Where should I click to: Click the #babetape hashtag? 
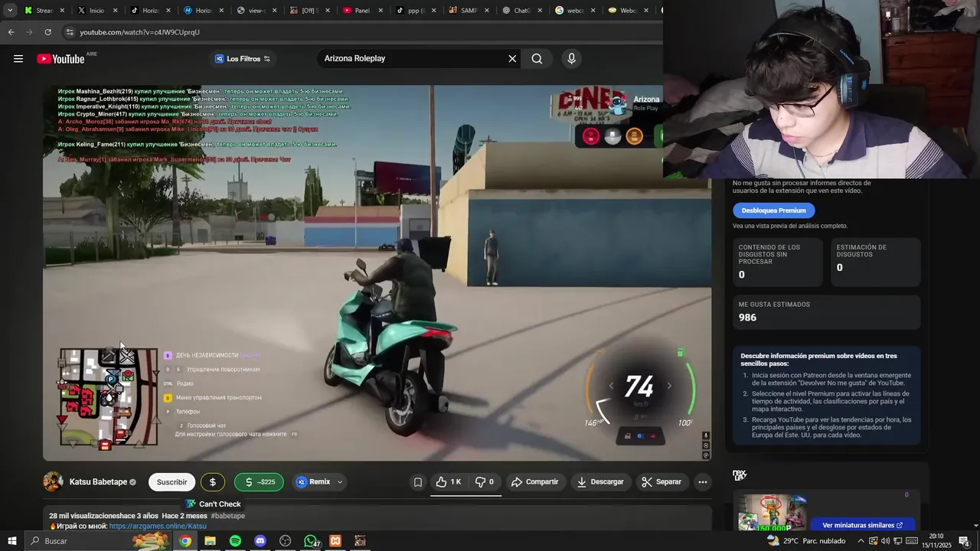click(228, 516)
